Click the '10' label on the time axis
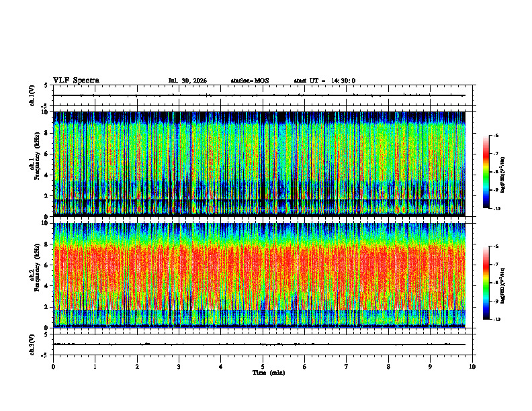 [x=472, y=367]
